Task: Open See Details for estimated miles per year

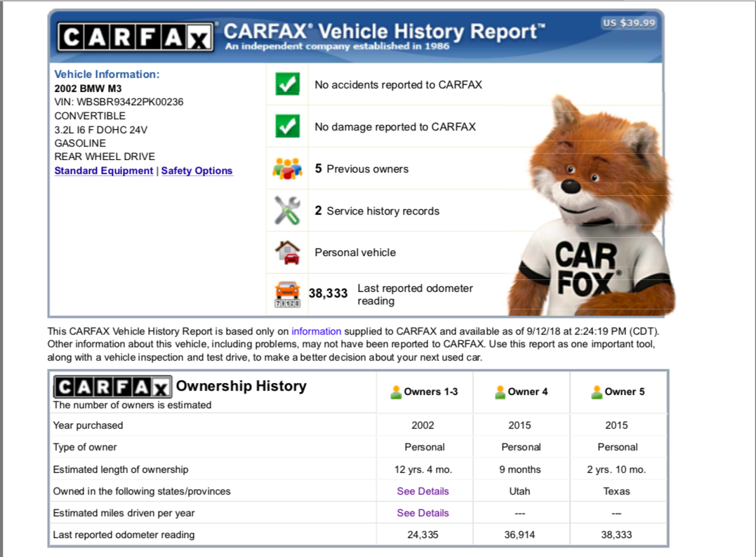Action: [x=423, y=513]
